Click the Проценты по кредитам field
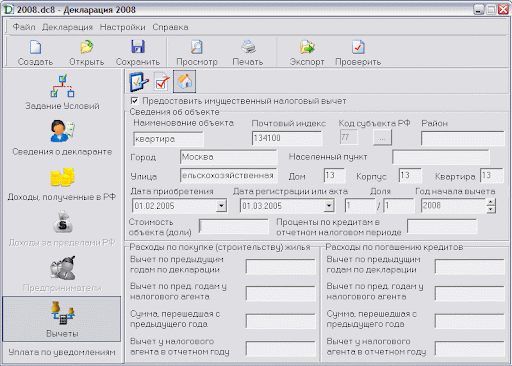The width and height of the screenshot is (512, 366). coord(442,226)
